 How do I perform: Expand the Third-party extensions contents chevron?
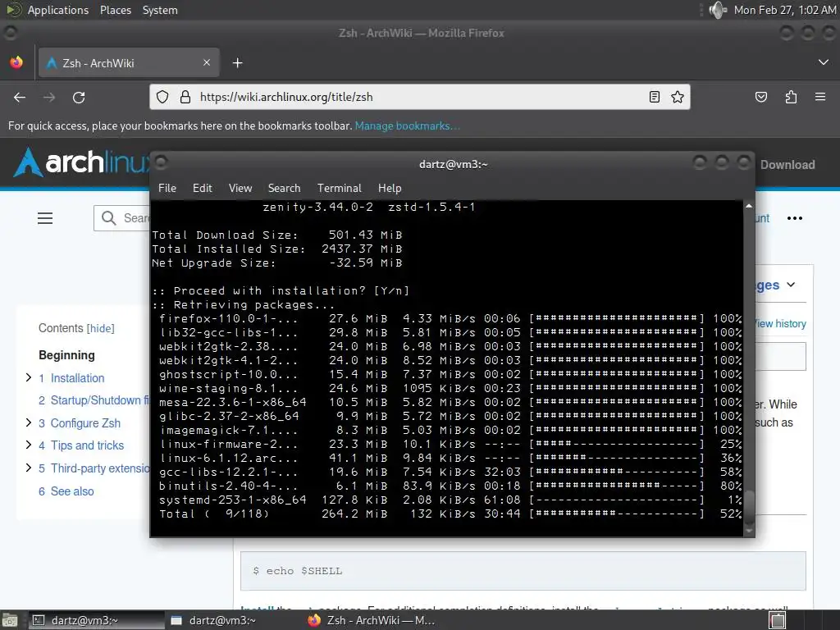tap(29, 468)
